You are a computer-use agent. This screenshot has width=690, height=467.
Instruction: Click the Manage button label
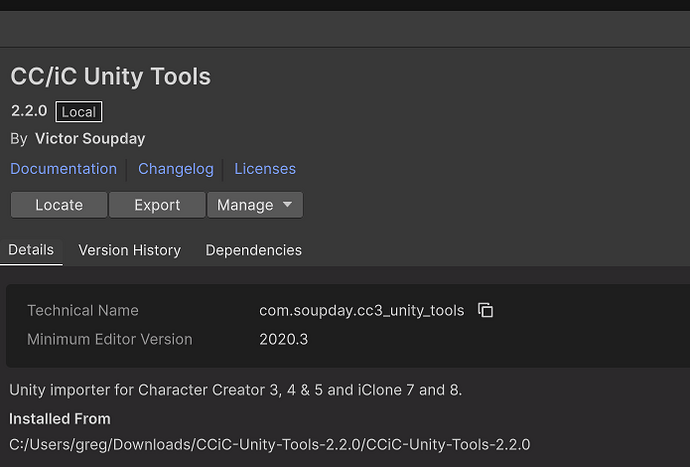245,205
